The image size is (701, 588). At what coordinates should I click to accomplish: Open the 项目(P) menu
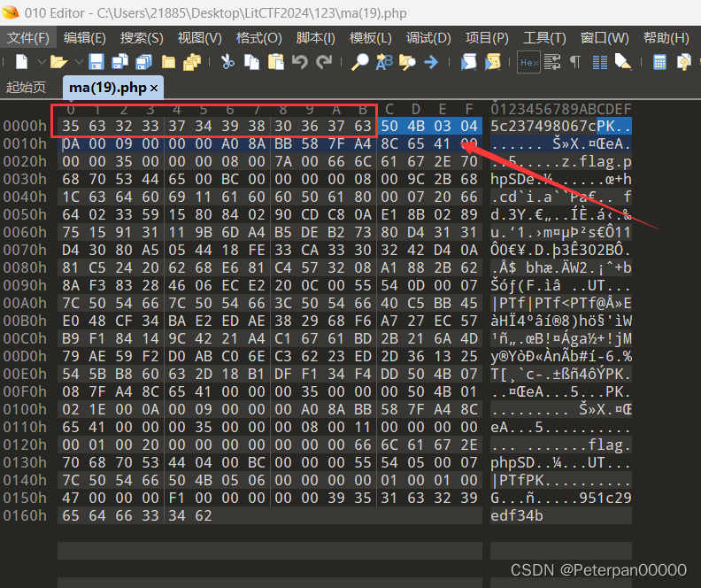tap(487, 37)
